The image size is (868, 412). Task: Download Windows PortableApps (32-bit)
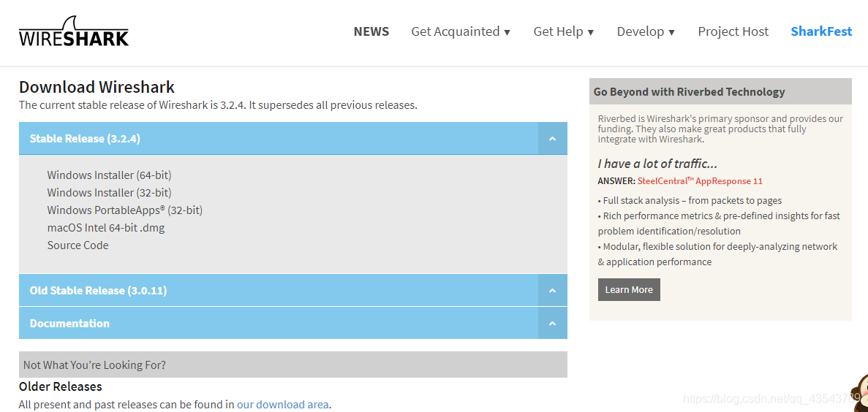pyautogui.click(x=124, y=210)
